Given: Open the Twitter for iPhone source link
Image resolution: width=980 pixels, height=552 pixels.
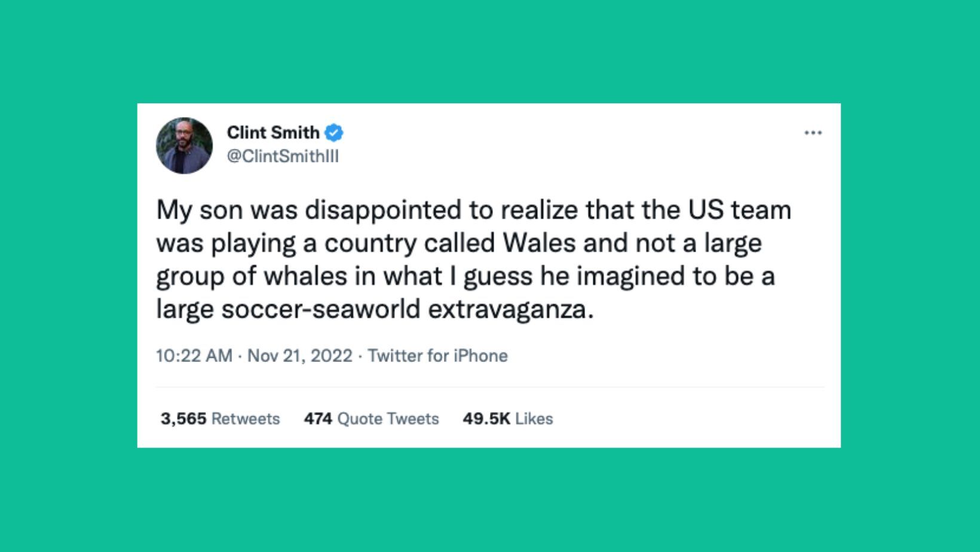Looking at the screenshot, I should click(437, 355).
